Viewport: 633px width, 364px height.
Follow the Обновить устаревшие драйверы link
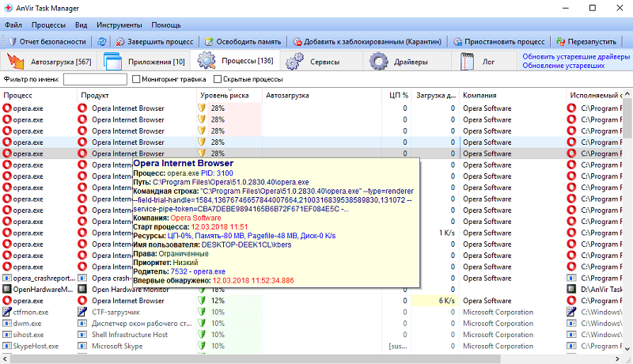576,57
